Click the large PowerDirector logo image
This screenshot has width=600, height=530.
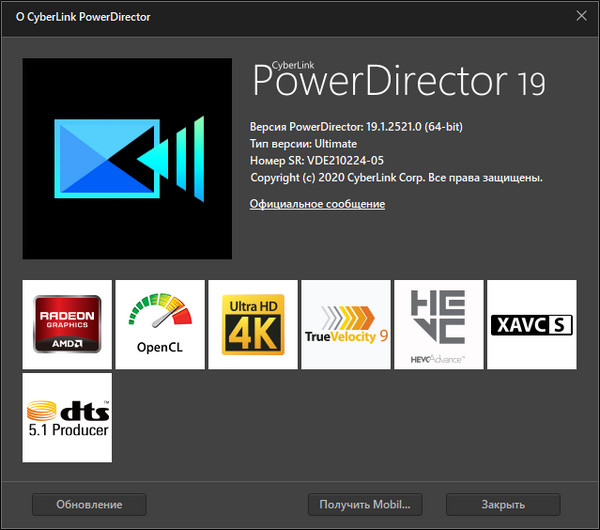(x=127, y=158)
